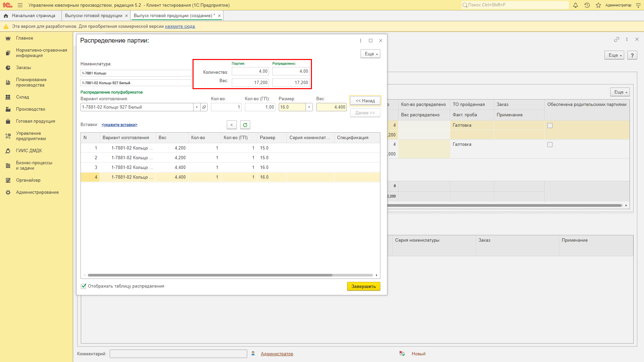
Task: Click the dialog table horizontal scrollbar
Action: [x=210, y=275]
